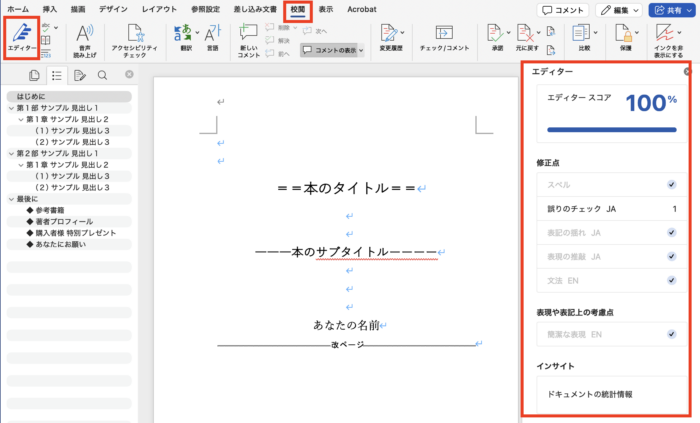700x423 pixels.
Task: Collapse the 最後に heading
Action: coord(11,199)
